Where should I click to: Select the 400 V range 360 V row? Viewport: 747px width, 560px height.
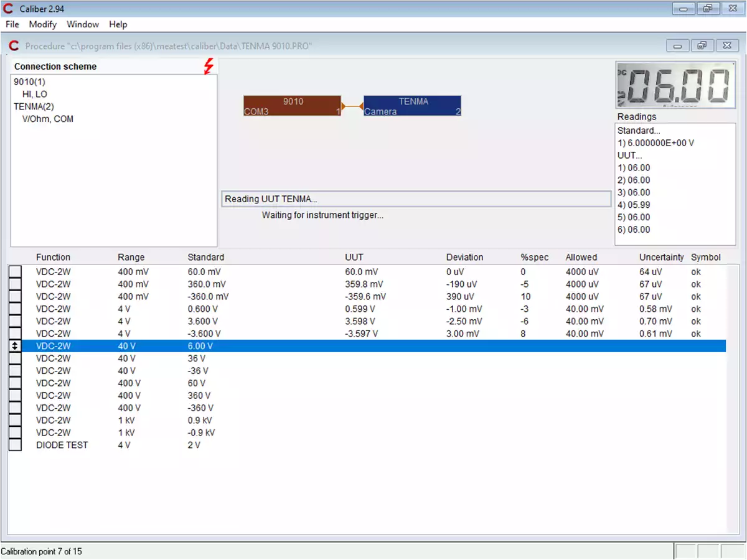click(199, 395)
